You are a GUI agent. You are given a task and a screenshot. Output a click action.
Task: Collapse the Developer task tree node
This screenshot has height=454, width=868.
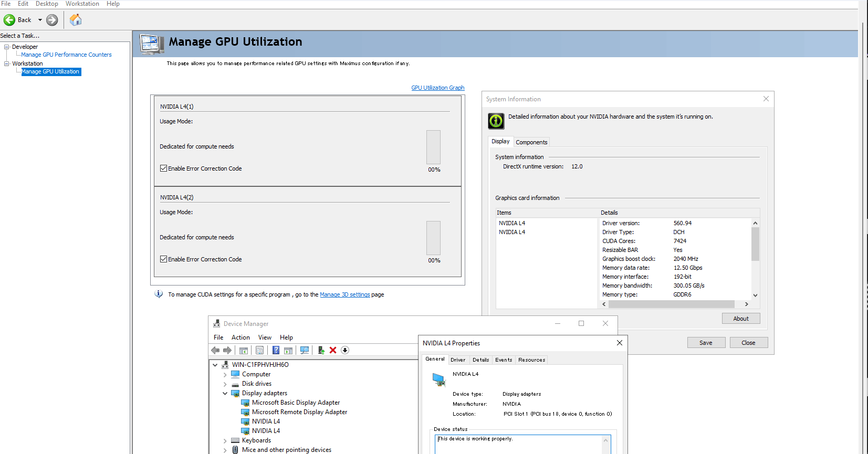tap(7, 47)
